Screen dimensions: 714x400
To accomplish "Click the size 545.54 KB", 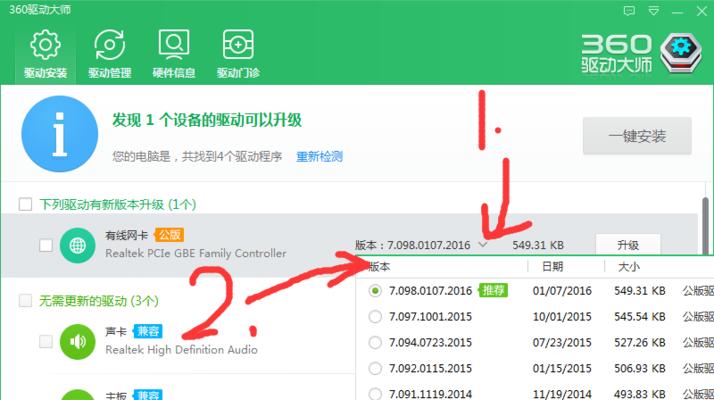I will point(640,317).
